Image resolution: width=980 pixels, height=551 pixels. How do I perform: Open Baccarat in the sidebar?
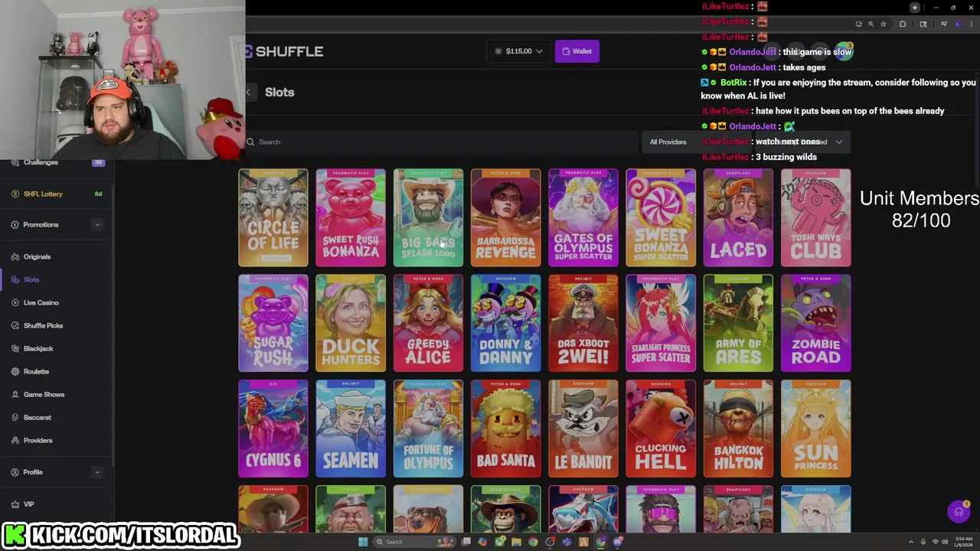tap(56, 417)
